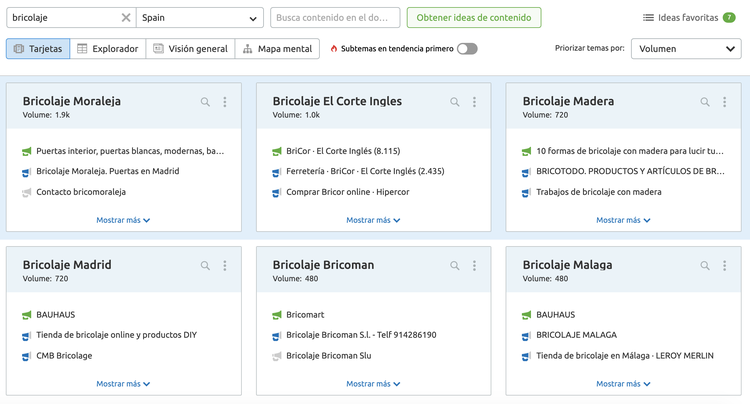The image size is (750, 404).
Task: Focus the domain content search field
Action: pos(335,18)
